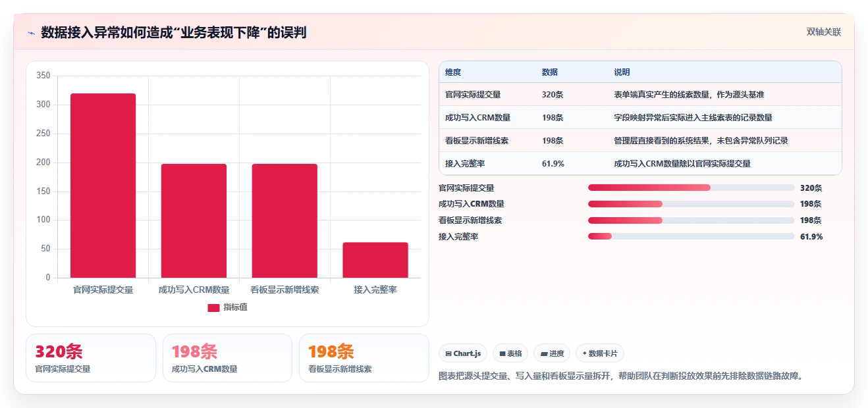Image resolution: width=868 pixels, height=408 pixels.
Task: Click the 双轴关联 label in header
Action: (x=824, y=32)
